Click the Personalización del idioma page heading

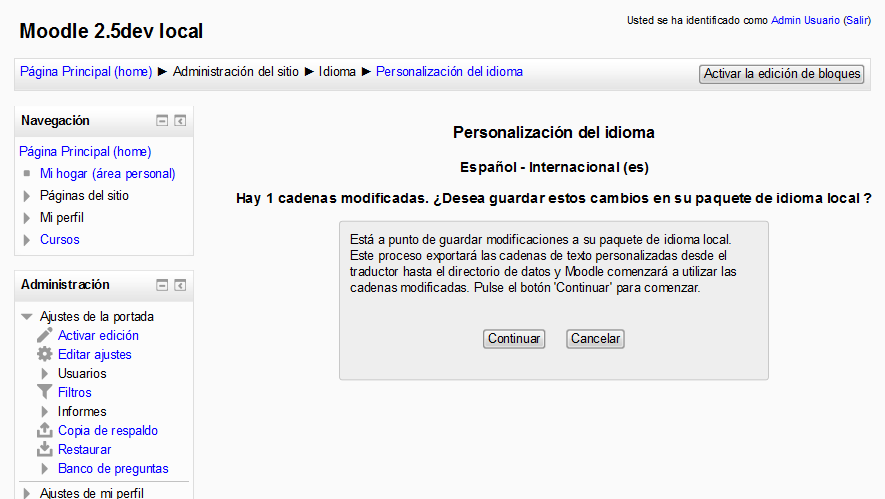tap(554, 133)
